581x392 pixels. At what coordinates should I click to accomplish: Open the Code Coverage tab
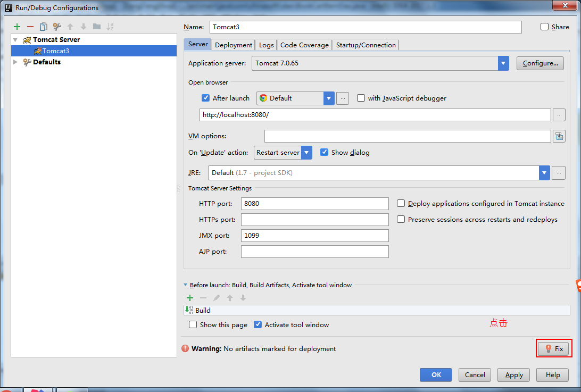304,45
